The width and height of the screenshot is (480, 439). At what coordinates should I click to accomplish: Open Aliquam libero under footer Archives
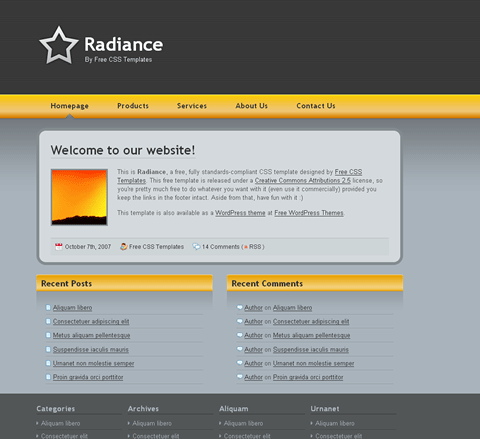tap(152, 423)
